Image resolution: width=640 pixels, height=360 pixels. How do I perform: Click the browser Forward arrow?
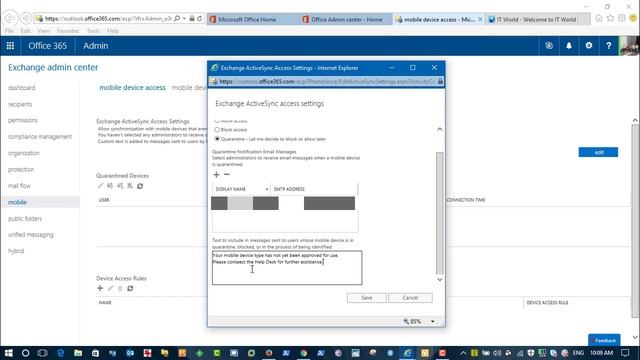[26, 18]
